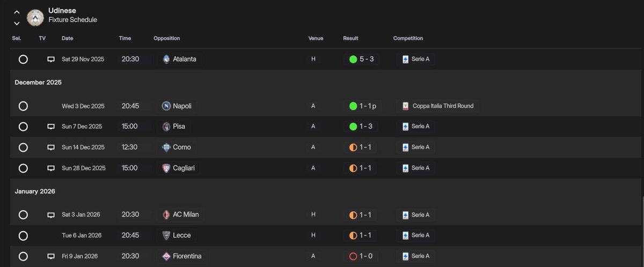Click TV icon for Como match
Image resolution: width=644 pixels, height=267 pixels.
pos(51,147)
